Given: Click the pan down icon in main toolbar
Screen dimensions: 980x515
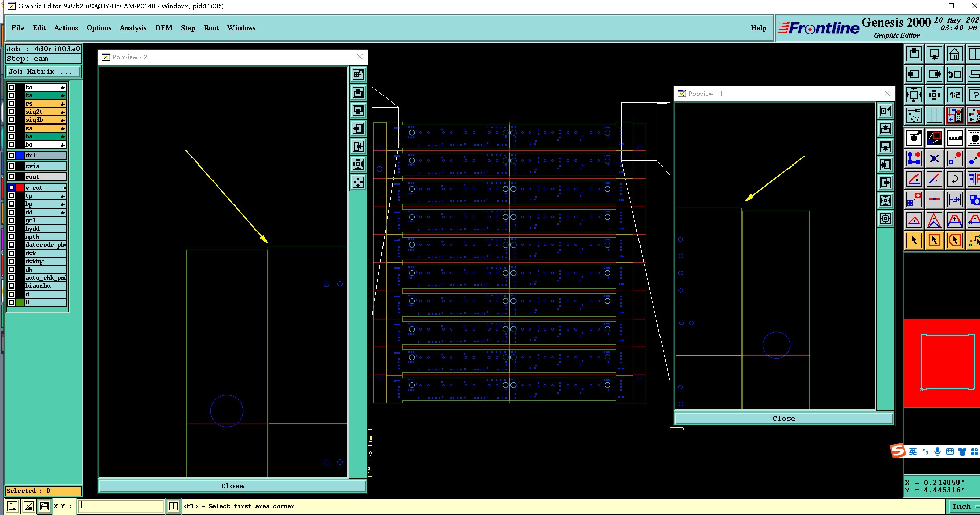Looking at the screenshot, I should [x=934, y=54].
